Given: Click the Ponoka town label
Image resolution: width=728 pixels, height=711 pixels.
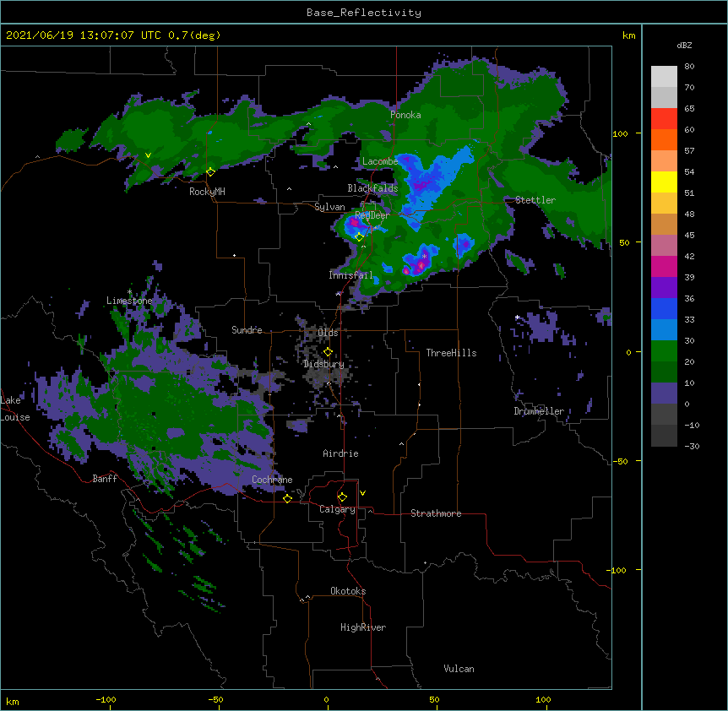Looking at the screenshot, I should tap(405, 115).
